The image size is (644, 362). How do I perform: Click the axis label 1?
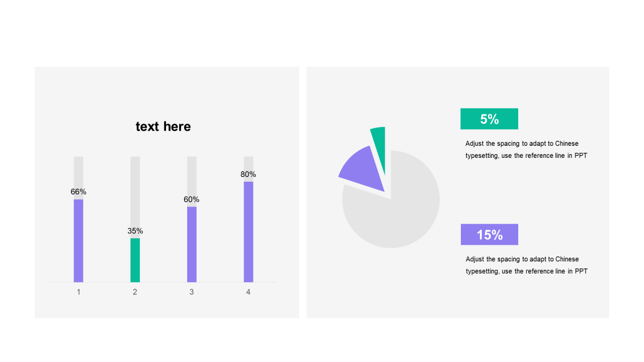click(78, 292)
